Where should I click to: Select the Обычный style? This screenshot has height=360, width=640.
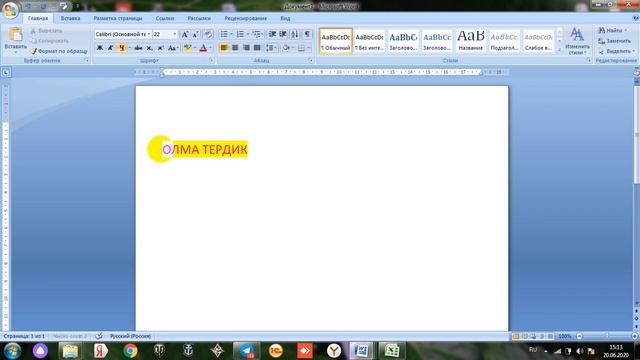(x=336, y=41)
